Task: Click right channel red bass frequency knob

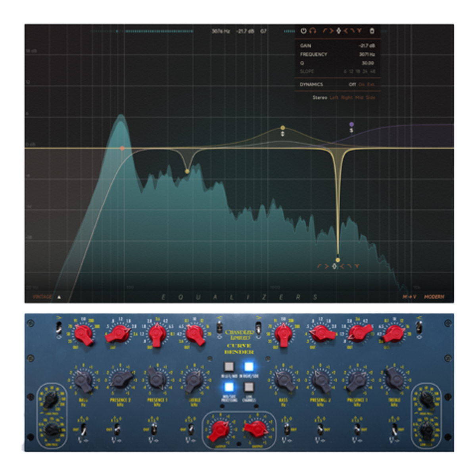Action: click(284, 334)
